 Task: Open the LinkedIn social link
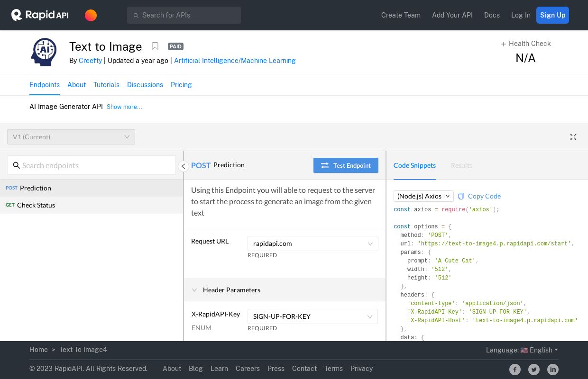pyautogui.click(x=553, y=370)
